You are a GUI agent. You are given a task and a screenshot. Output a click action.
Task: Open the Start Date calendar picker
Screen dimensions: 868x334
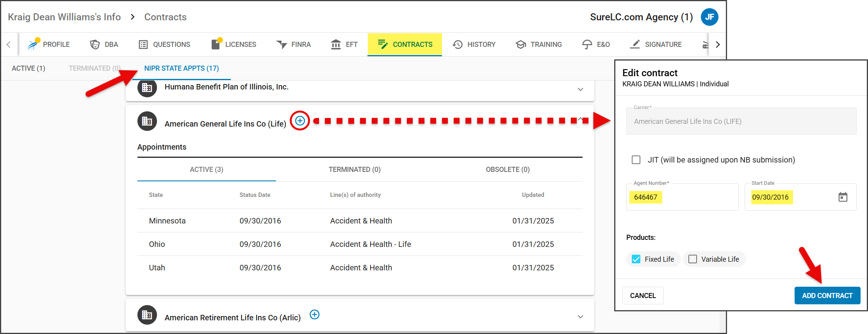(x=843, y=197)
